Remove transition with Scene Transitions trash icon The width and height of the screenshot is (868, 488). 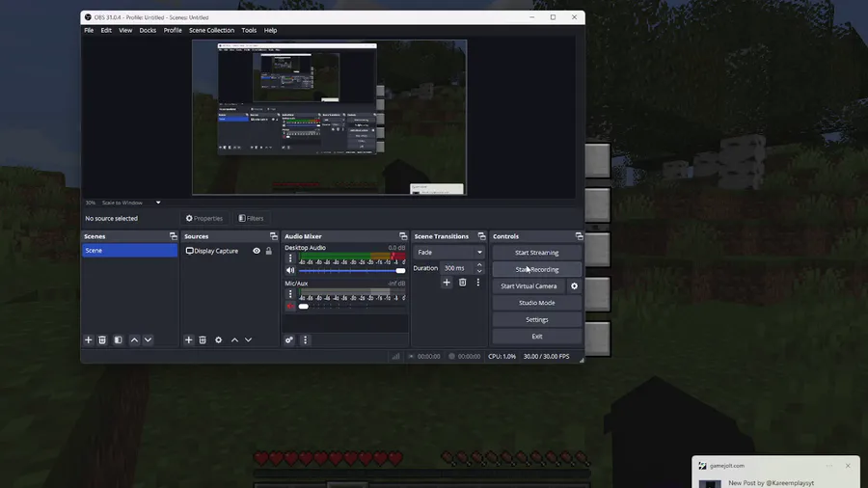(462, 283)
